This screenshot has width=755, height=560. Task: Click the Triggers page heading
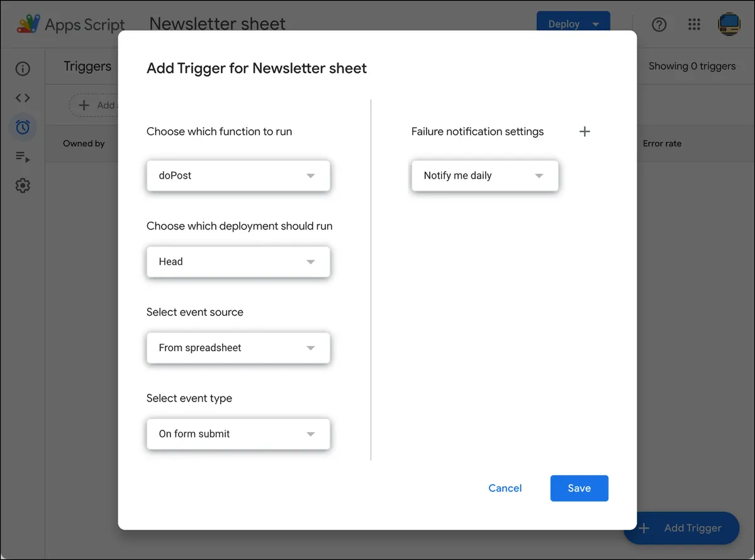87,66
